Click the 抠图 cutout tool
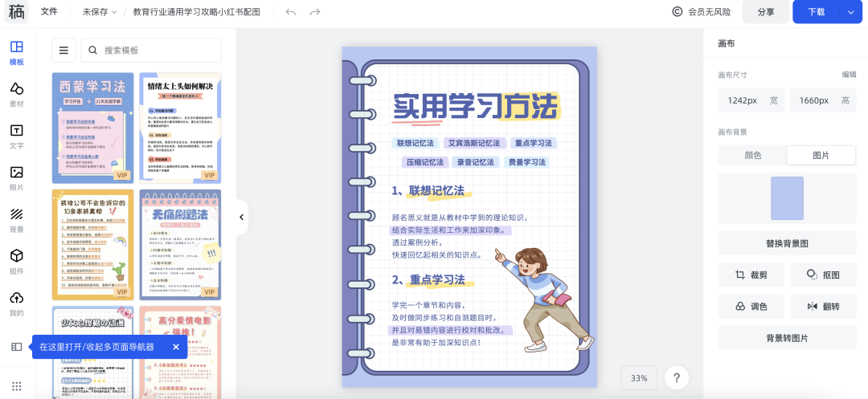Image resolution: width=868 pixels, height=399 pixels. (x=823, y=275)
